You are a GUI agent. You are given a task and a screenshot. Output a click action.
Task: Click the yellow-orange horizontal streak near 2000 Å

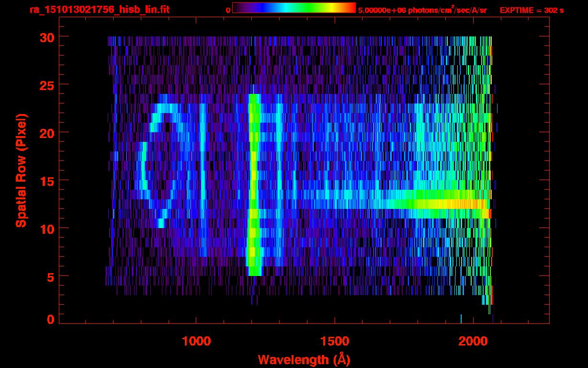(x=460, y=204)
